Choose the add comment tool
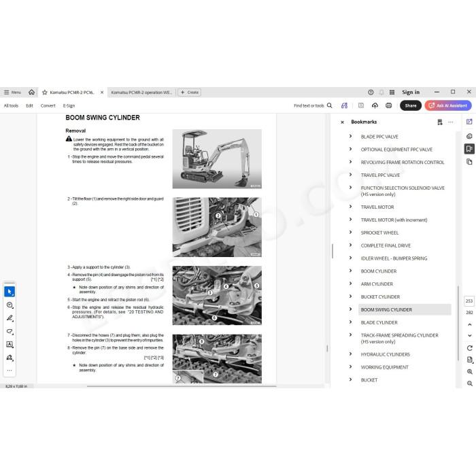 pyautogui.click(x=10, y=305)
